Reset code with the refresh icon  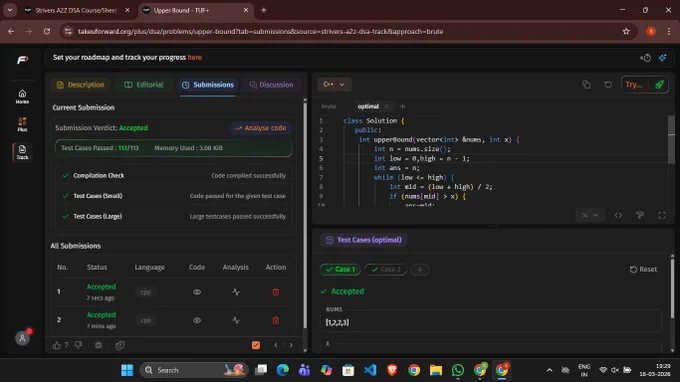pyautogui.click(x=608, y=85)
